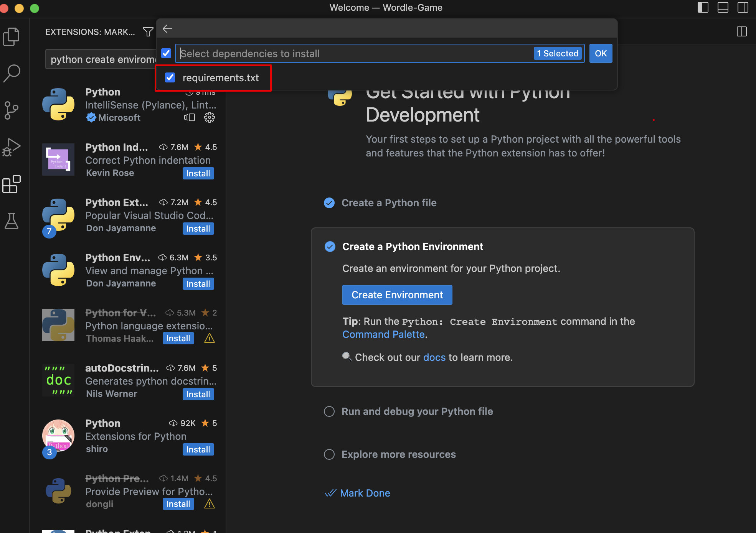Open manage gear for Microsoft Python extension

[210, 117]
